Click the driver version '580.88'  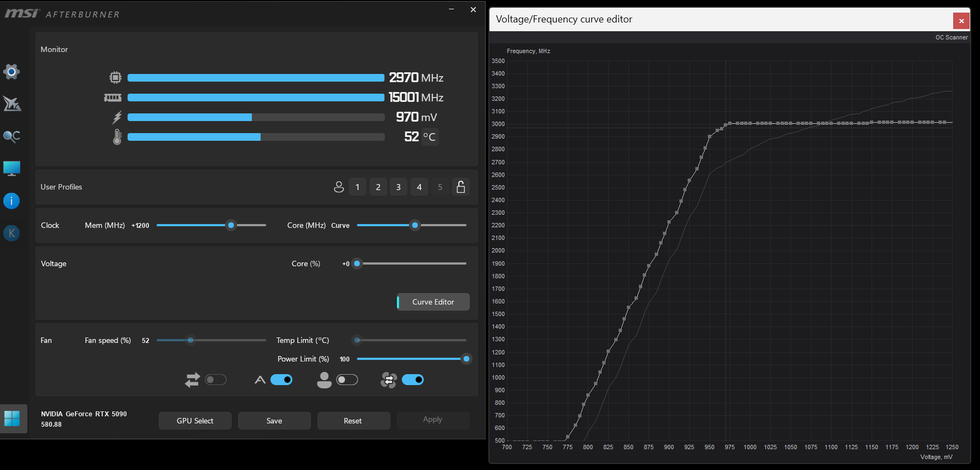point(51,425)
